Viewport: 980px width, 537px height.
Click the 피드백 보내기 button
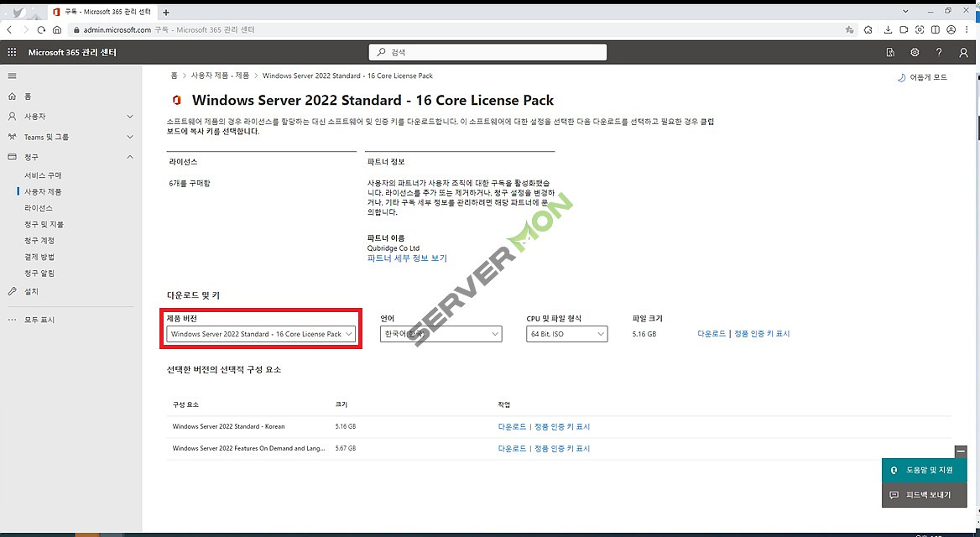click(x=925, y=495)
